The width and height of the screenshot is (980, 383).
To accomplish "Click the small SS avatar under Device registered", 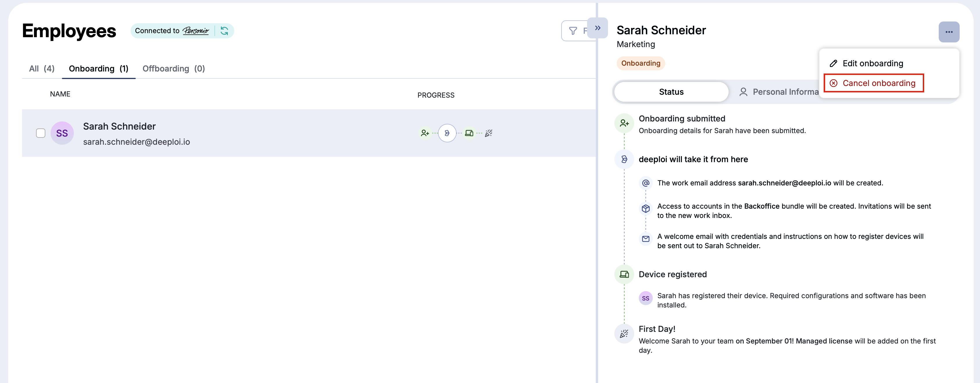I will [x=645, y=298].
